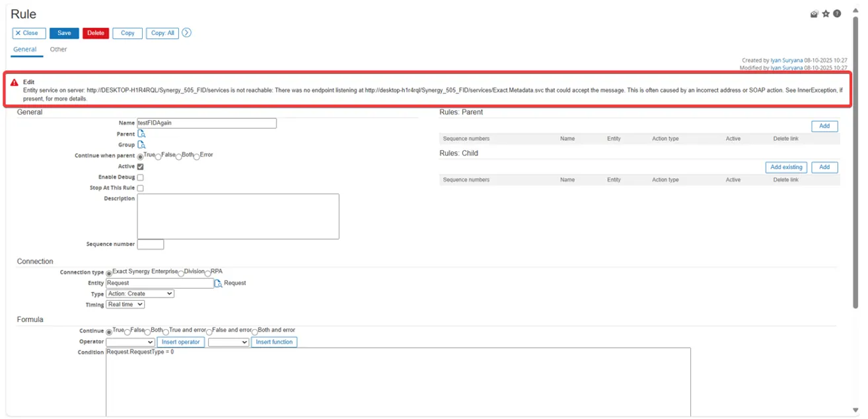Open help via the question mark icon
Viewport: 868px width, 419px height.
tap(837, 14)
